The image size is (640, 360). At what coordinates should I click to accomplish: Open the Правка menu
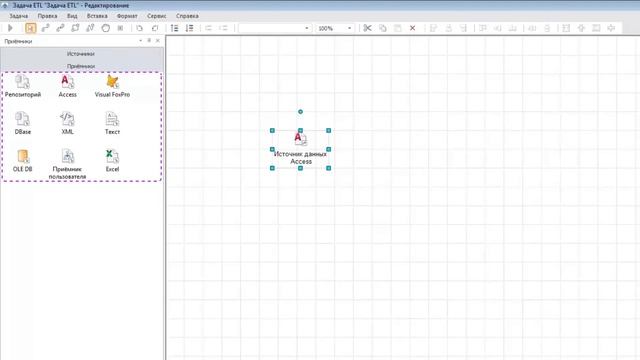pyautogui.click(x=47, y=16)
